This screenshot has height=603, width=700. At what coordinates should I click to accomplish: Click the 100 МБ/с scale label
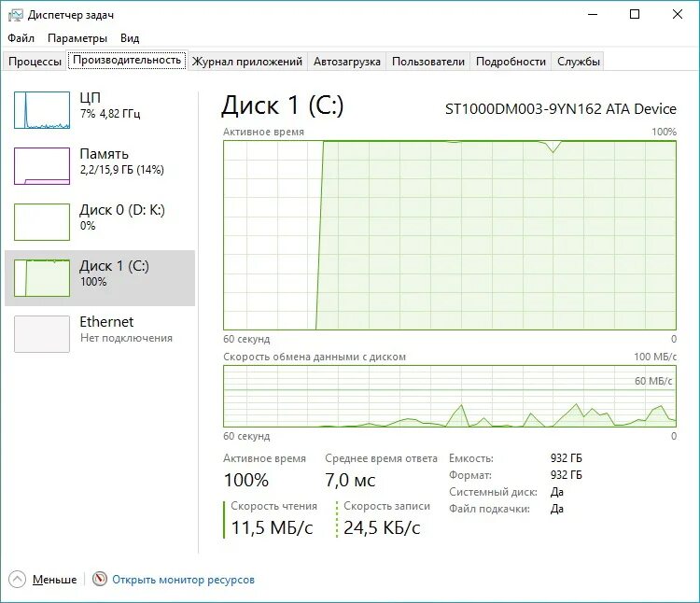coord(655,357)
